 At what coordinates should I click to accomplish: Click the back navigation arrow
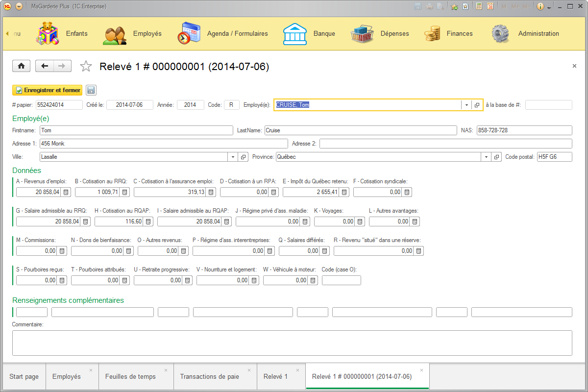click(x=44, y=66)
